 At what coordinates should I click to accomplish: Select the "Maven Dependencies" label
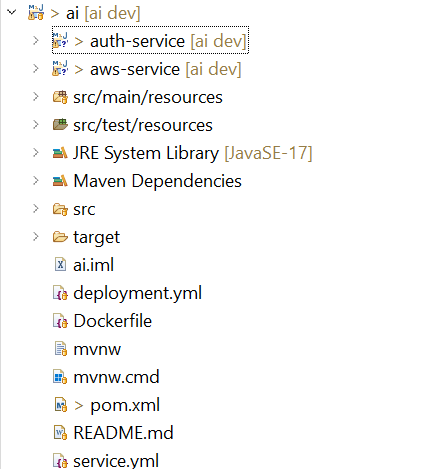157,181
